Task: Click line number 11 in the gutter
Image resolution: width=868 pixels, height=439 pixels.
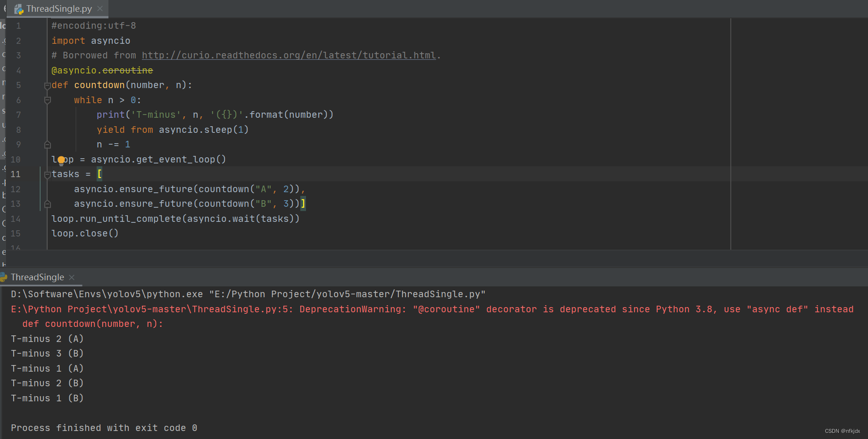Action: (x=16, y=174)
